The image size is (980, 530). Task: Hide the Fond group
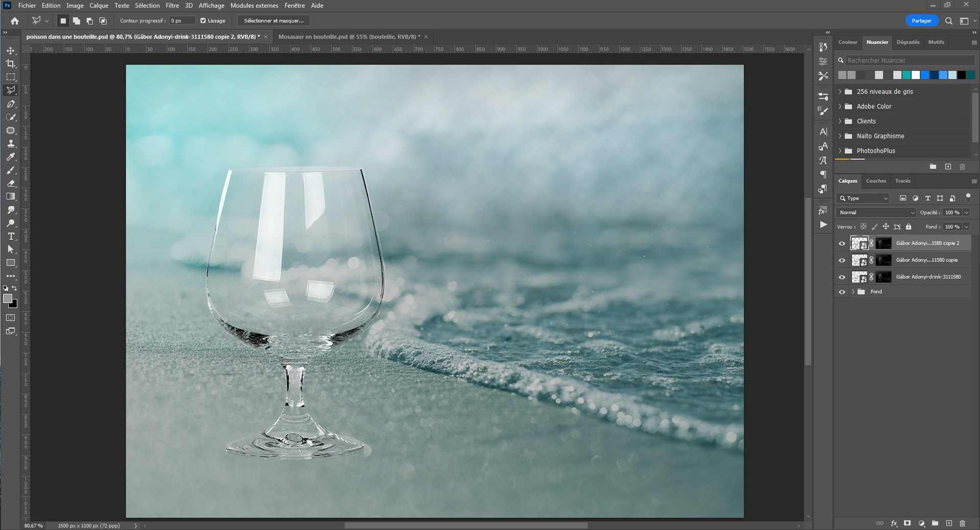click(x=842, y=292)
